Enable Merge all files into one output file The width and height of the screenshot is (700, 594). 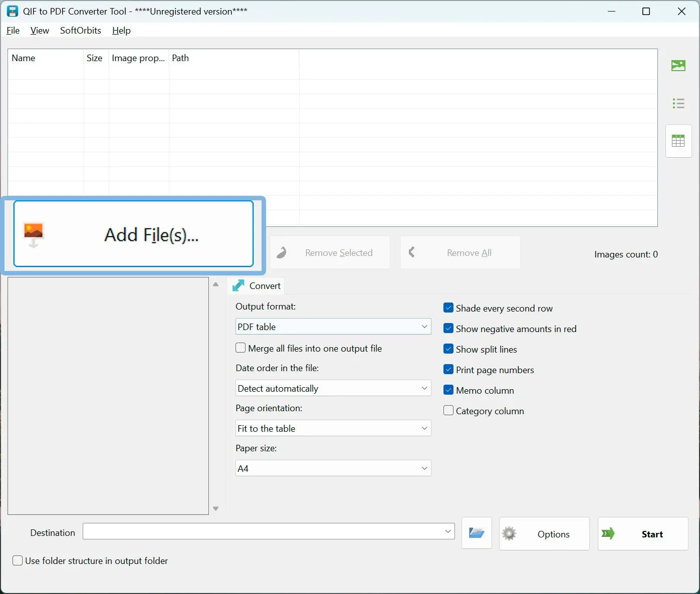pyautogui.click(x=241, y=348)
